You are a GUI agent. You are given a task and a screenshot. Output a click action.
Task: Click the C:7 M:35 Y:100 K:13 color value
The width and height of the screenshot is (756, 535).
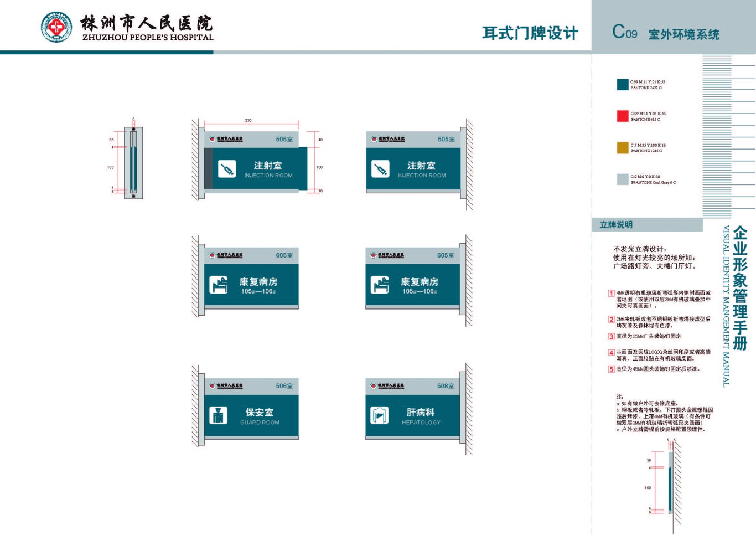648,145
